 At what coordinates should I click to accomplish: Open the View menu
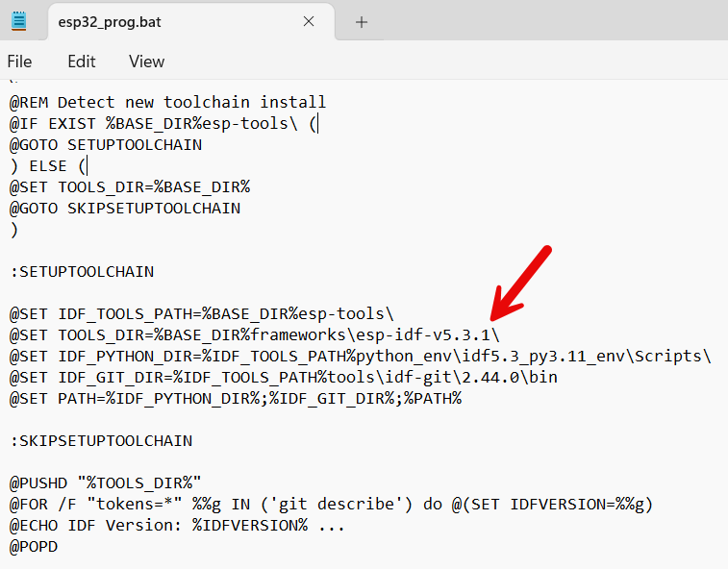(x=146, y=62)
